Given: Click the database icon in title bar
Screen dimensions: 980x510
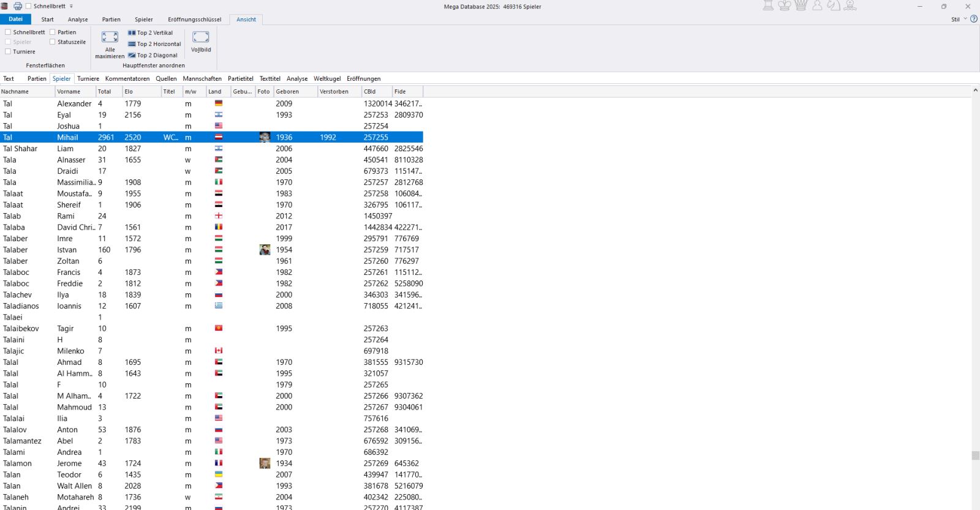Looking at the screenshot, I should [5, 6].
